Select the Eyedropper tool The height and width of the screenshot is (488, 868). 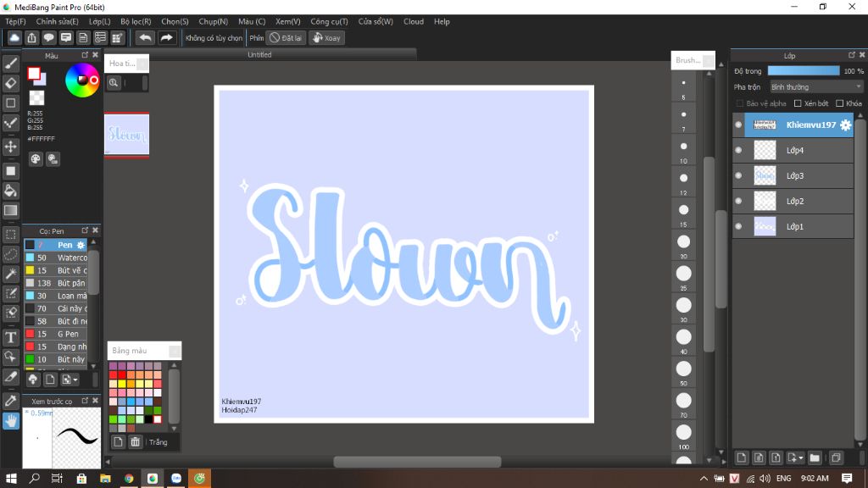tap(10, 401)
